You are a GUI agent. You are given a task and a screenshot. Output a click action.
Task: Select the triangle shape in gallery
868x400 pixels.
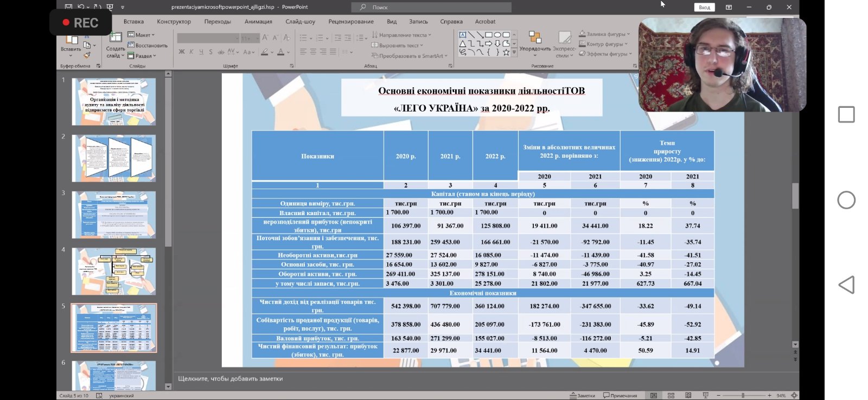(x=463, y=43)
